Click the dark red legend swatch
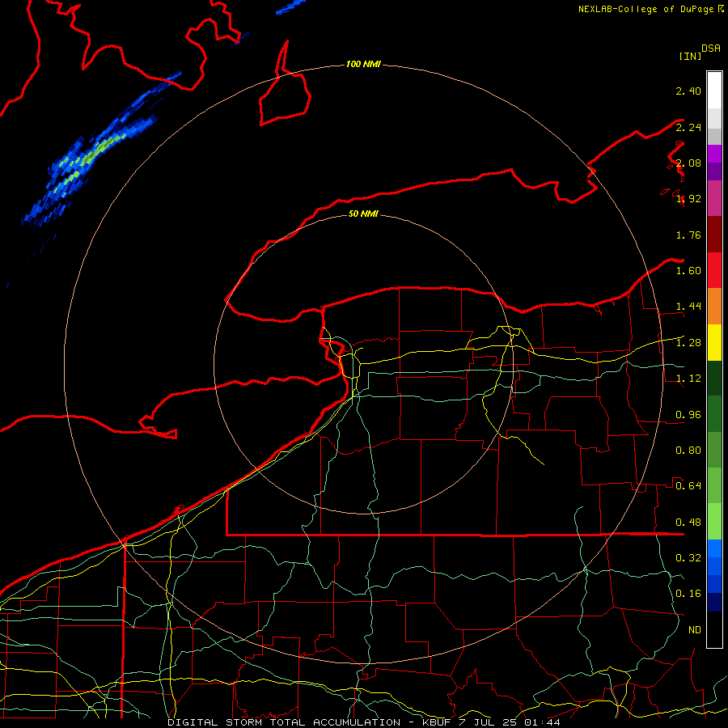Image resolution: width=728 pixels, height=728 pixels. [714, 235]
